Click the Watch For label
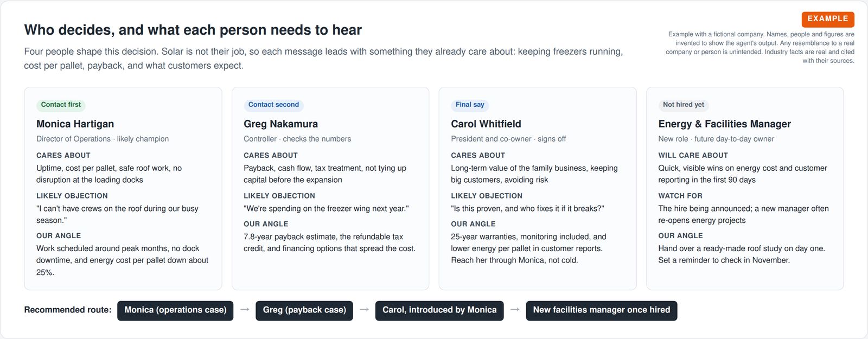 click(680, 196)
